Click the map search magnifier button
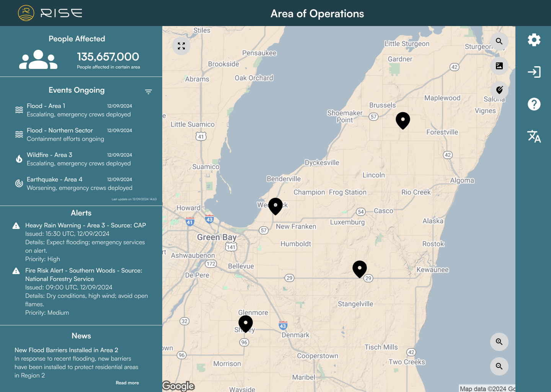This screenshot has width=551, height=392. 499,41
